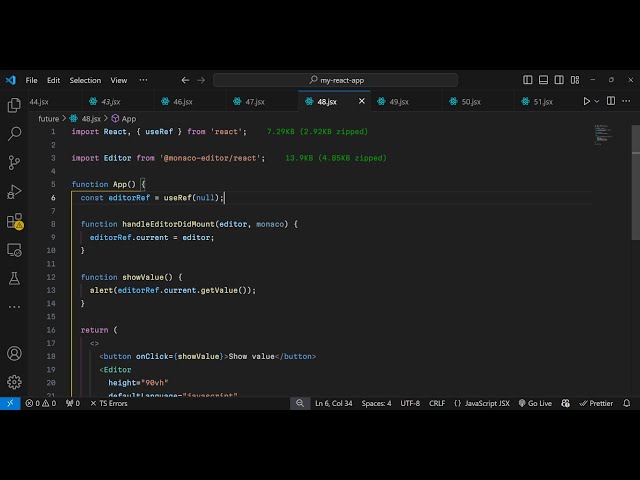The image size is (640, 480).
Task: Open the Run and Debug view
Action: click(x=14, y=191)
